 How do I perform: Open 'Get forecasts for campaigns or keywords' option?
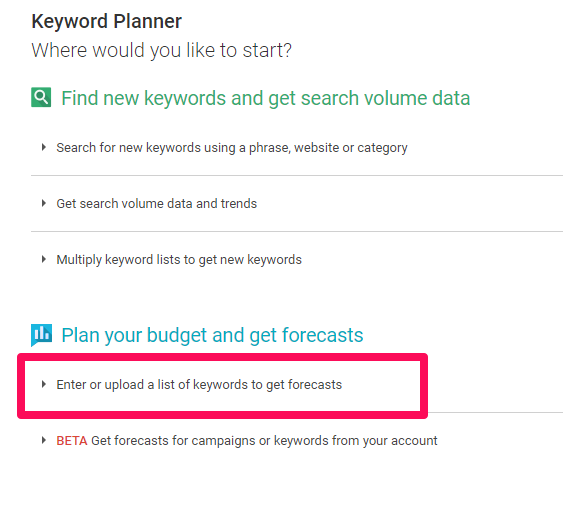(264, 441)
